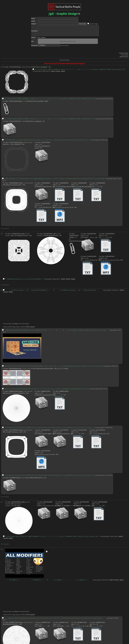Open the archive icon for 1695298358895-2.zip
129x644 pixels.
62,513
